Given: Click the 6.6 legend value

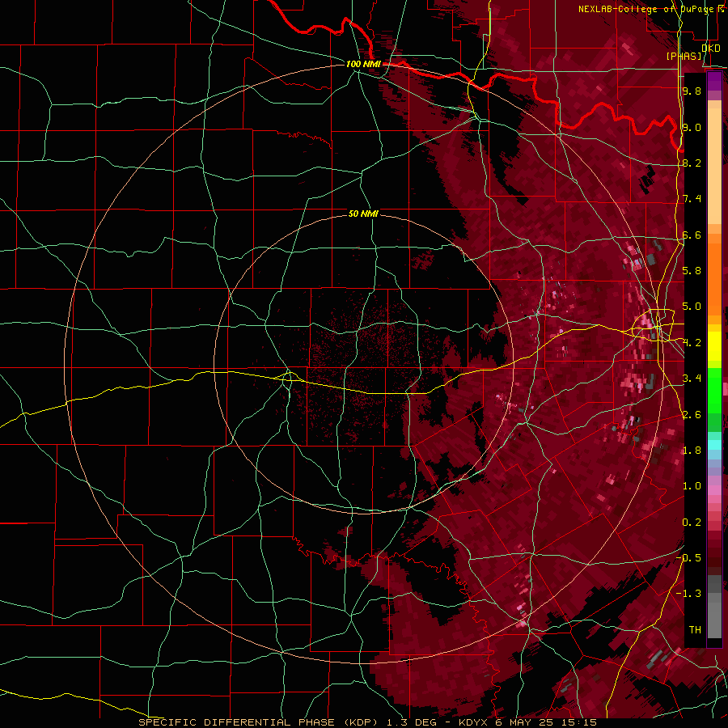Looking at the screenshot, I should pyautogui.click(x=692, y=235).
